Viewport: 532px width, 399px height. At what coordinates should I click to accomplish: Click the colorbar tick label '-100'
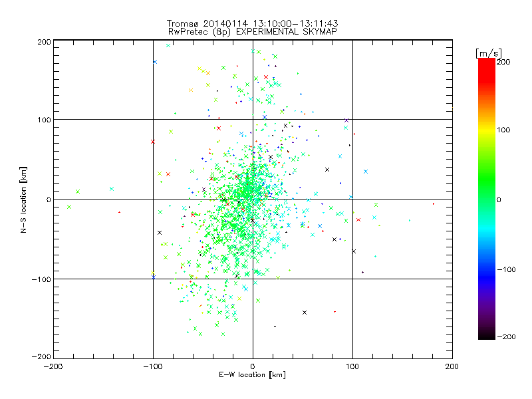[x=506, y=270]
